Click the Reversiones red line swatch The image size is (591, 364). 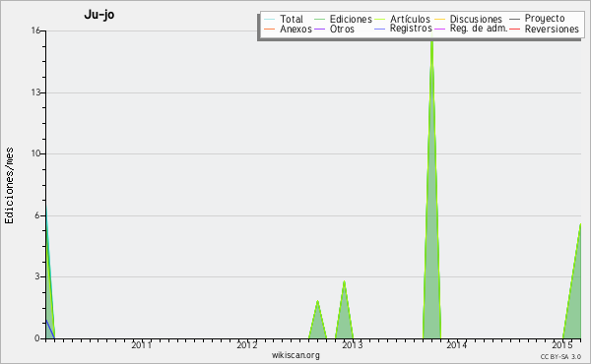pos(514,29)
